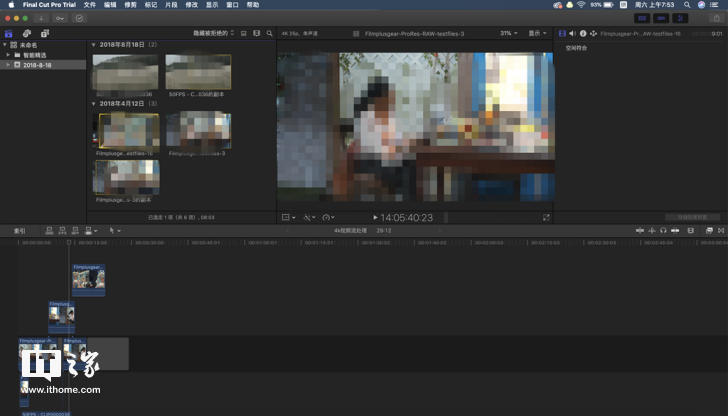Image resolution: width=728 pixels, height=416 pixels.
Task: Open Effects browser icon
Action: [709, 231]
